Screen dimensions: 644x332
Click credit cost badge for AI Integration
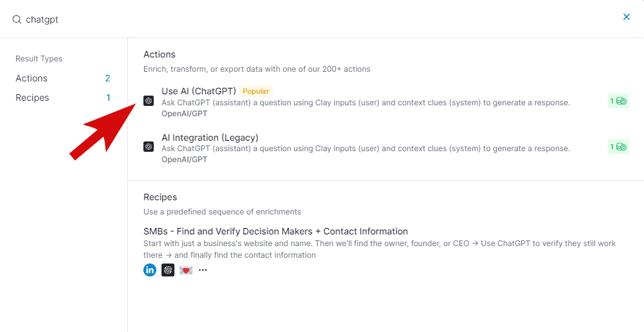click(x=618, y=147)
